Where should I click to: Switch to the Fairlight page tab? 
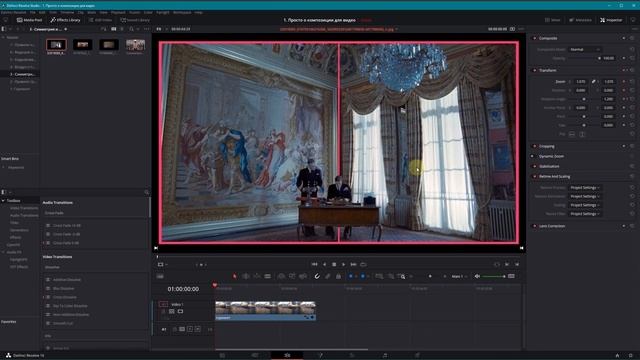click(384, 356)
